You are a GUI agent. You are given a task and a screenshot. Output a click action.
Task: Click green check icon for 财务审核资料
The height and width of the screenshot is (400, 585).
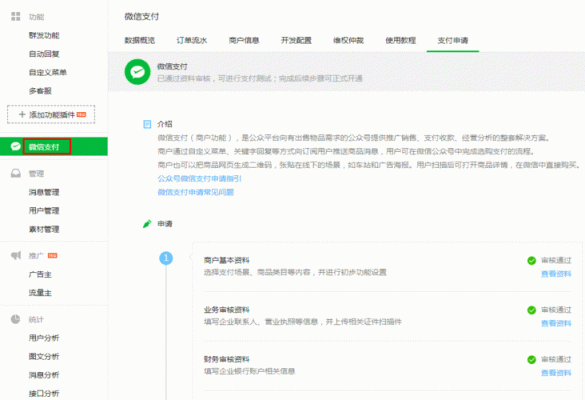[532, 360]
